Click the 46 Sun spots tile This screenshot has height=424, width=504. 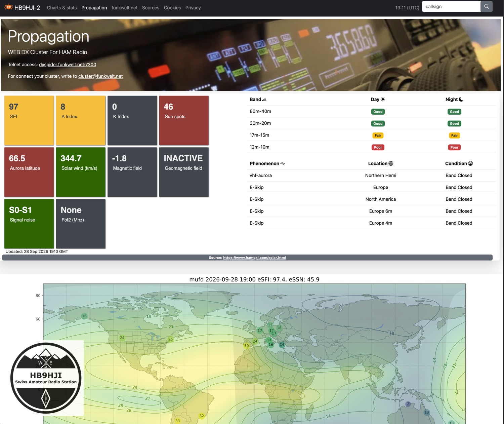(184, 120)
